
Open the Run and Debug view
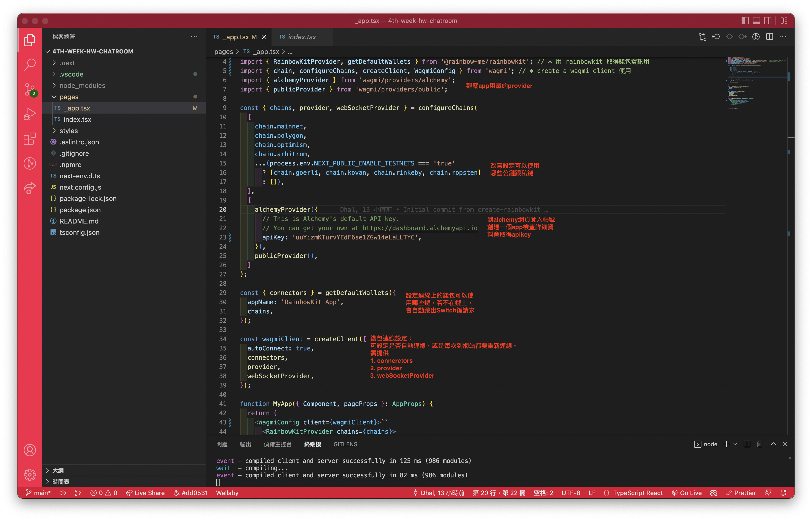30,114
